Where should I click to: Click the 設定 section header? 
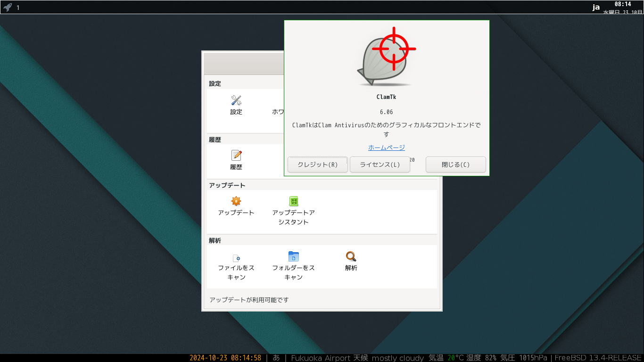[x=215, y=83]
